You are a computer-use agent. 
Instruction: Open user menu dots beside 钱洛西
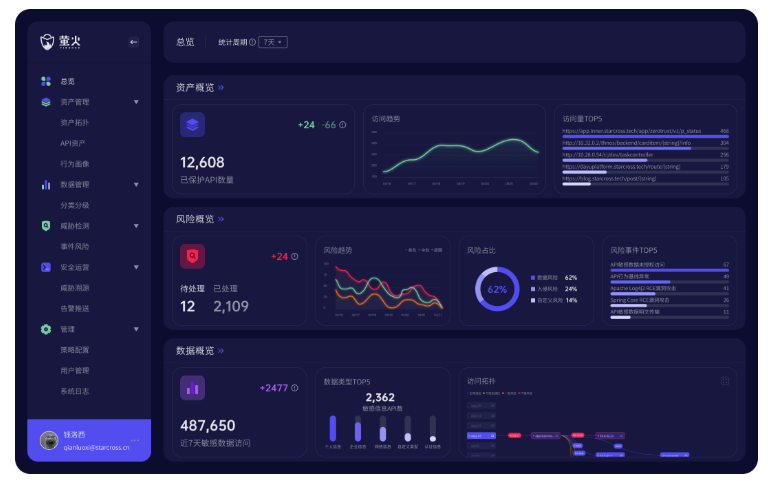pyautogui.click(x=135, y=441)
